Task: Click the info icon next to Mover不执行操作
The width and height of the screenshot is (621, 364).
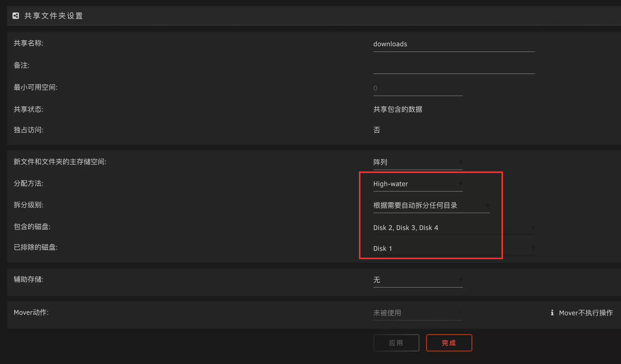Action: 552,313
